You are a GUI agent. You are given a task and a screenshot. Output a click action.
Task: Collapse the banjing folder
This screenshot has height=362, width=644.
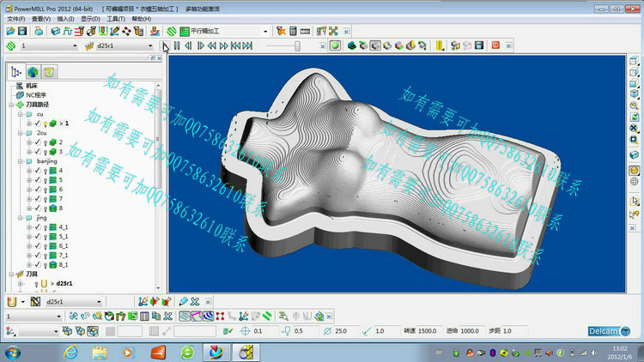point(20,161)
